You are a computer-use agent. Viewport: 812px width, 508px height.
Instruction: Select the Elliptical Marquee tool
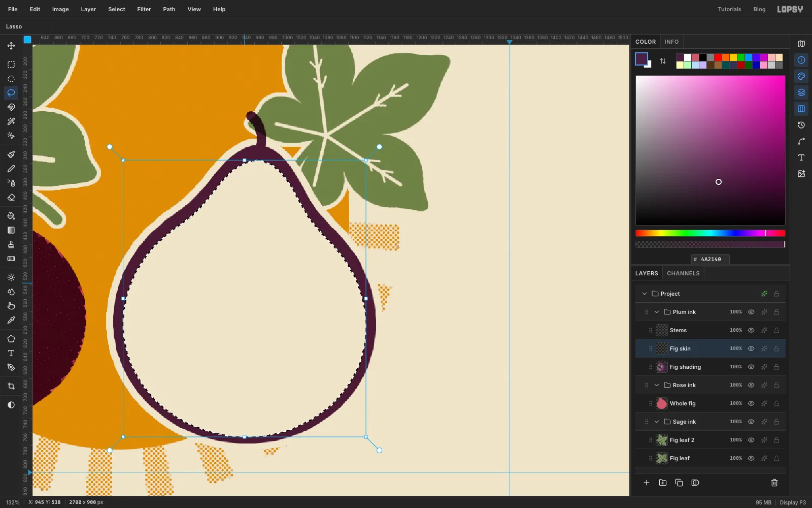pos(11,79)
